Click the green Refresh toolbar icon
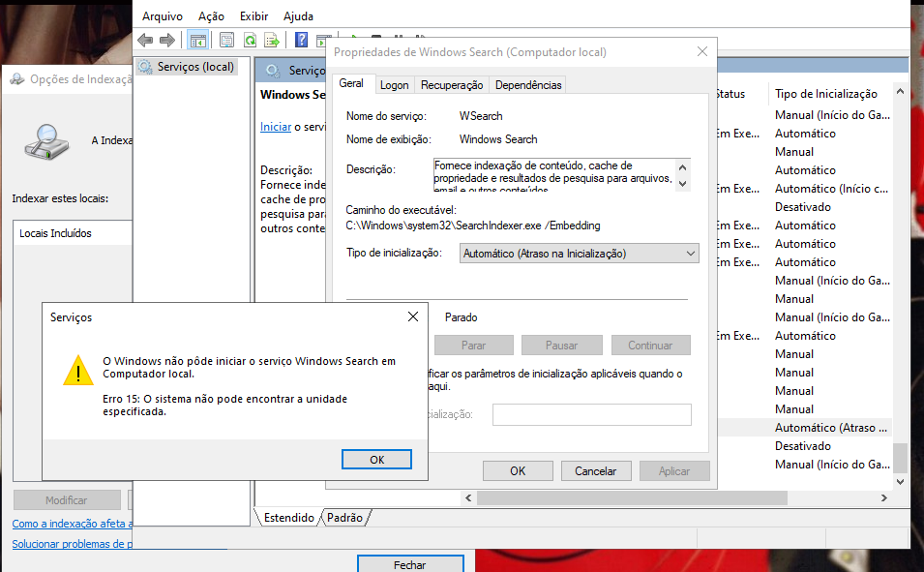The height and width of the screenshot is (572, 924). point(250,40)
